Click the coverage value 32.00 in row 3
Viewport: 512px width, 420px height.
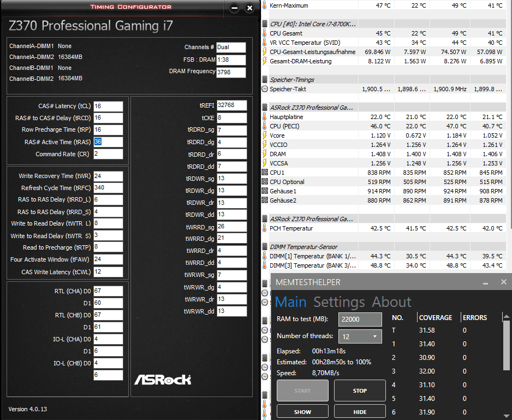(x=427, y=371)
